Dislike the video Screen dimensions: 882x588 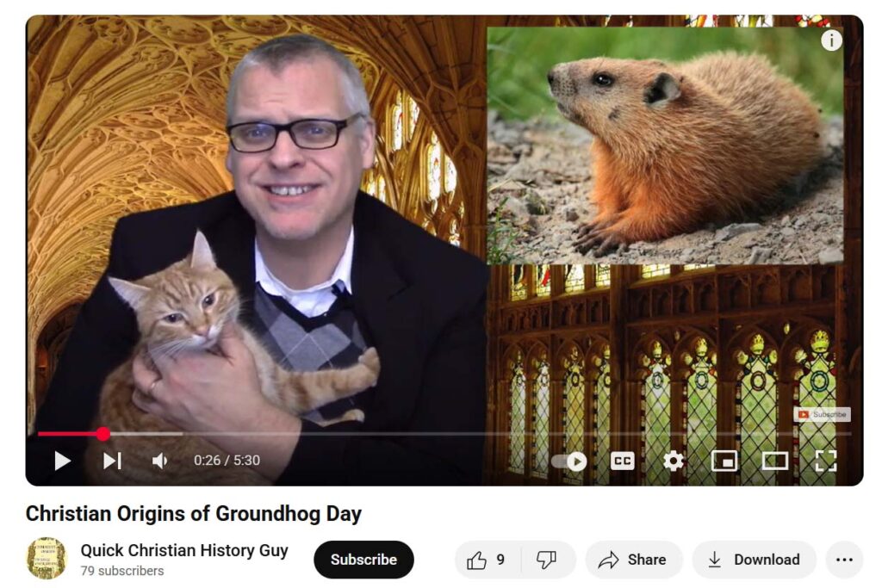(547, 560)
